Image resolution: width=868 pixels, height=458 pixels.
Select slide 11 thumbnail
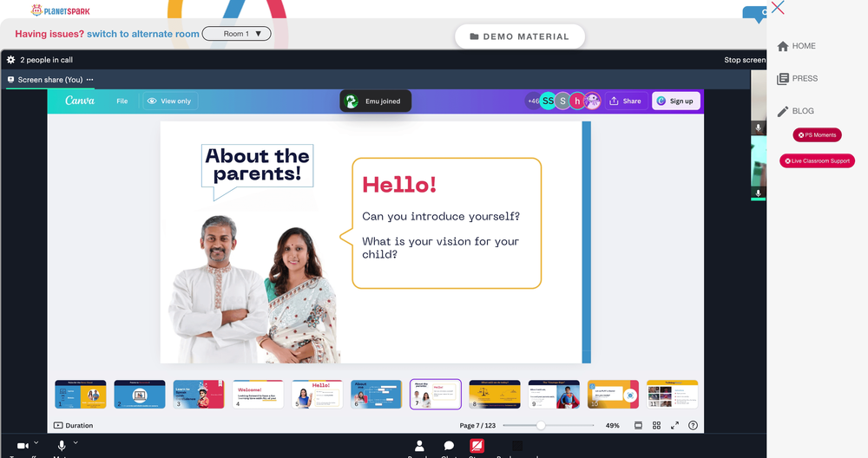click(673, 395)
